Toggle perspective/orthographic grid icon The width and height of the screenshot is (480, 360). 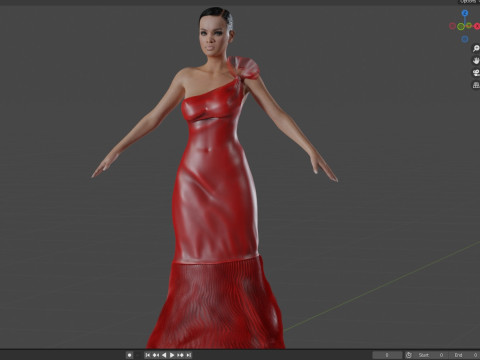[x=476, y=85]
